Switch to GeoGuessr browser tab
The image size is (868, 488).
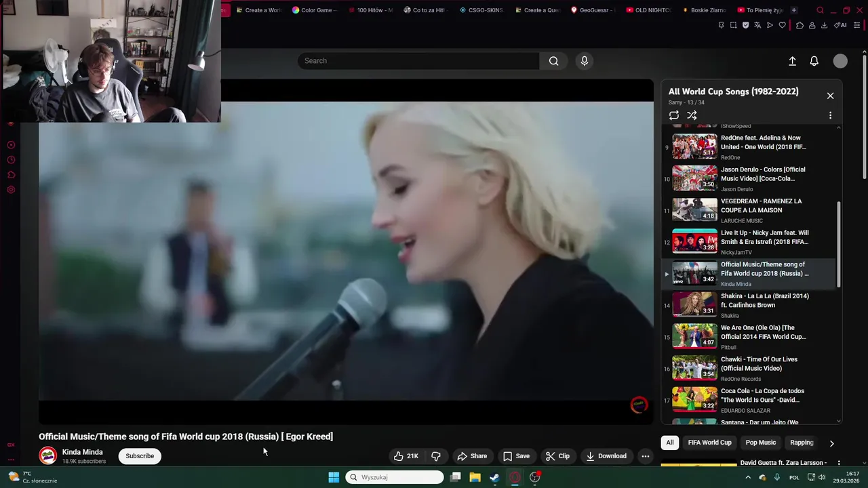click(x=593, y=10)
